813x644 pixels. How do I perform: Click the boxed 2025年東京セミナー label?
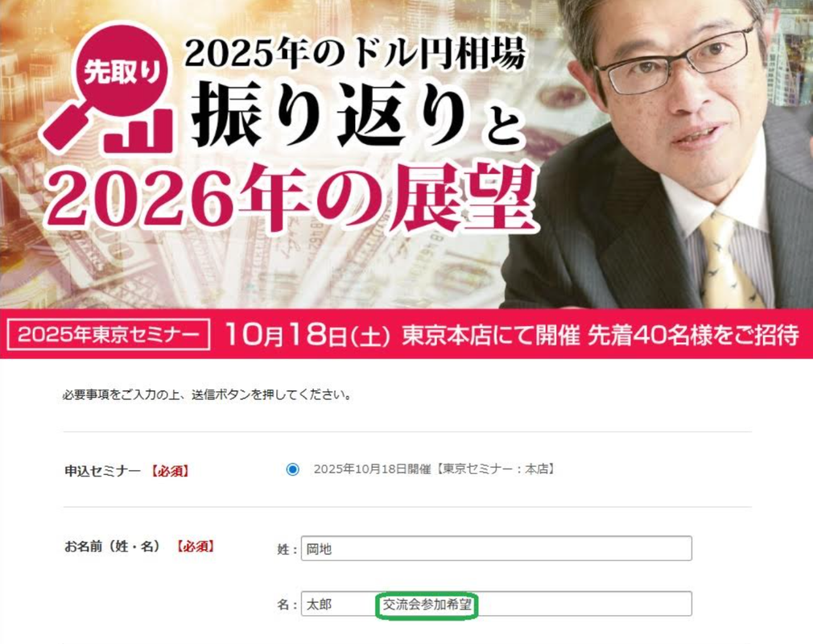[109, 334]
